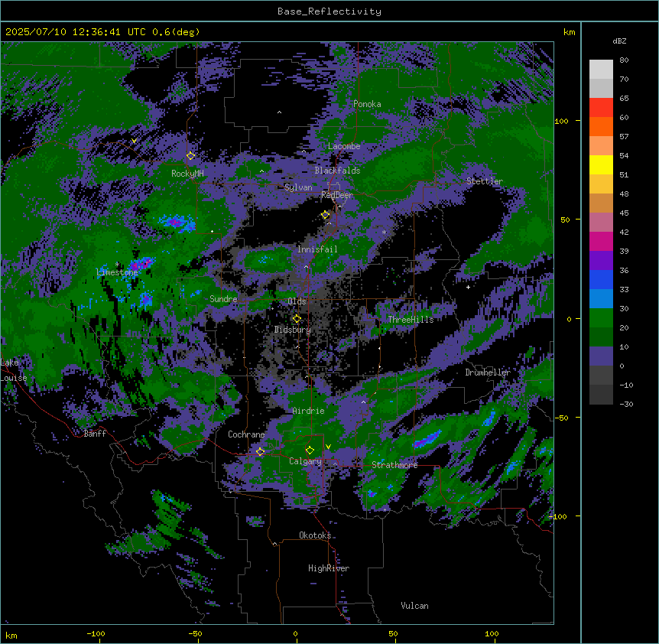Select the purple 36-39 dBZ legend swatch
The image size is (659, 644).
click(601, 261)
